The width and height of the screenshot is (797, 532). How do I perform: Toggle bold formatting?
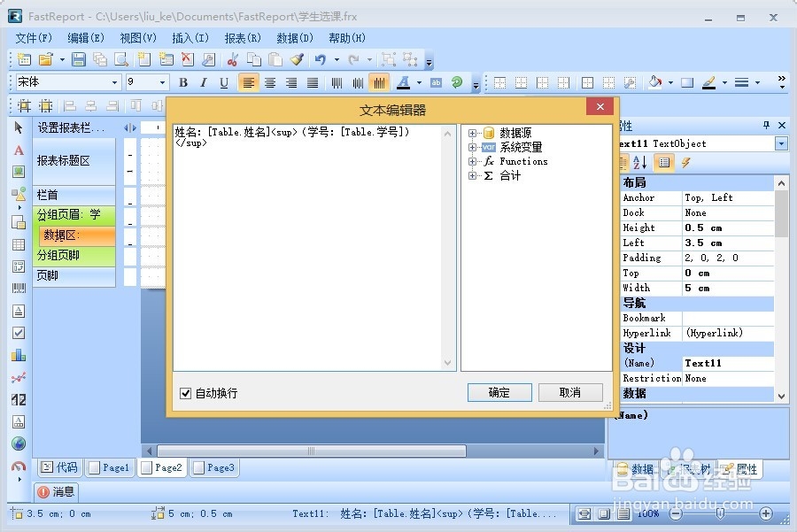pyautogui.click(x=184, y=81)
